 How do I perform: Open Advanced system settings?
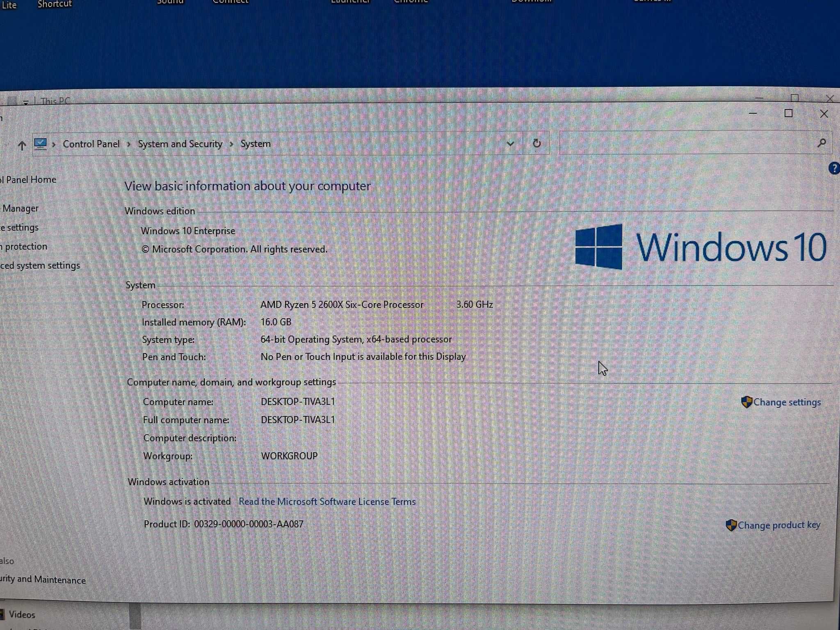point(40,265)
